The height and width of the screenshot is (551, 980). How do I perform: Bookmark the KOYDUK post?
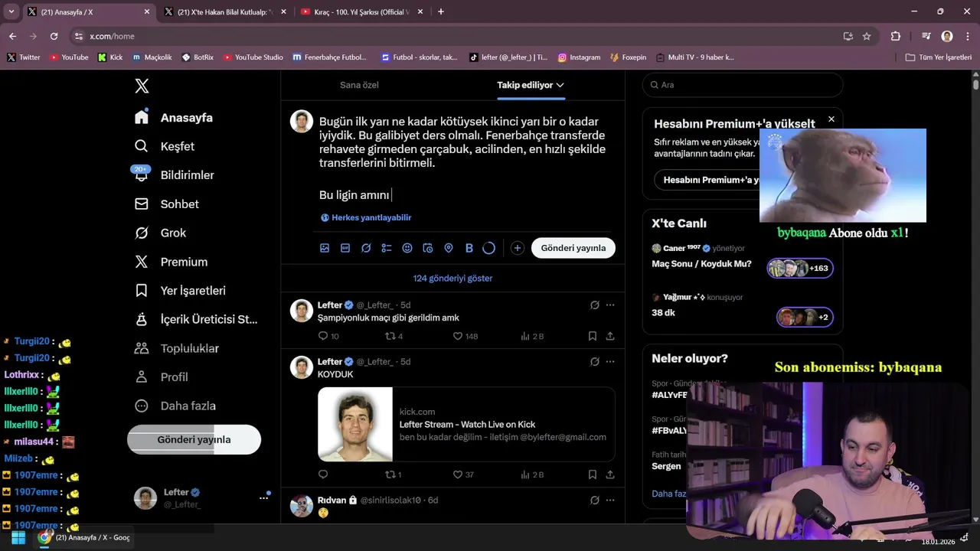pos(593,474)
